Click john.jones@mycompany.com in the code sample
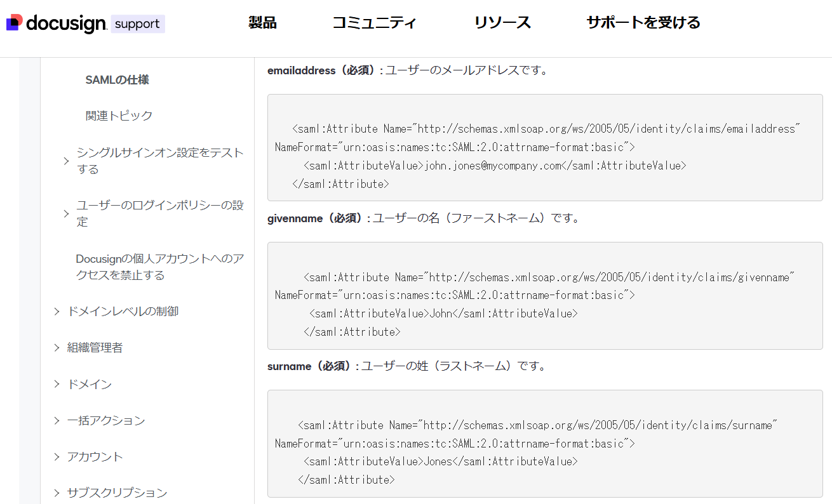 pos(493,166)
